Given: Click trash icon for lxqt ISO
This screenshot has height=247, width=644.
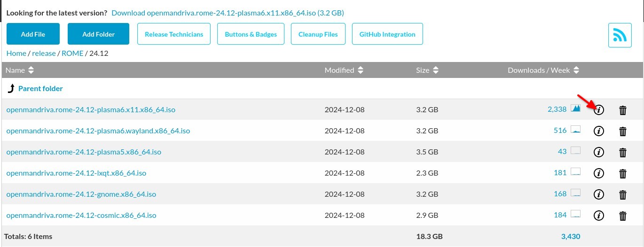Looking at the screenshot, I should (x=623, y=173).
